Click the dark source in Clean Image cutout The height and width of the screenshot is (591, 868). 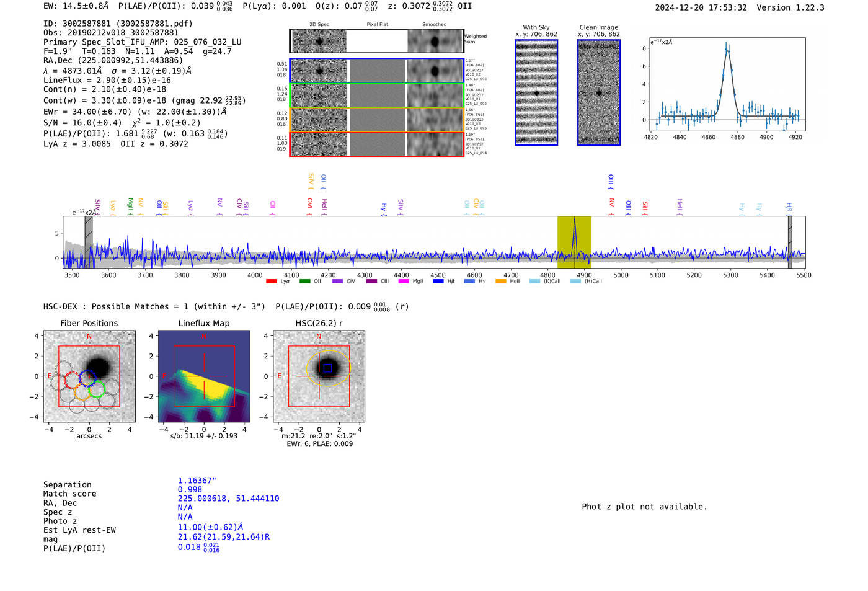pyautogui.click(x=599, y=94)
